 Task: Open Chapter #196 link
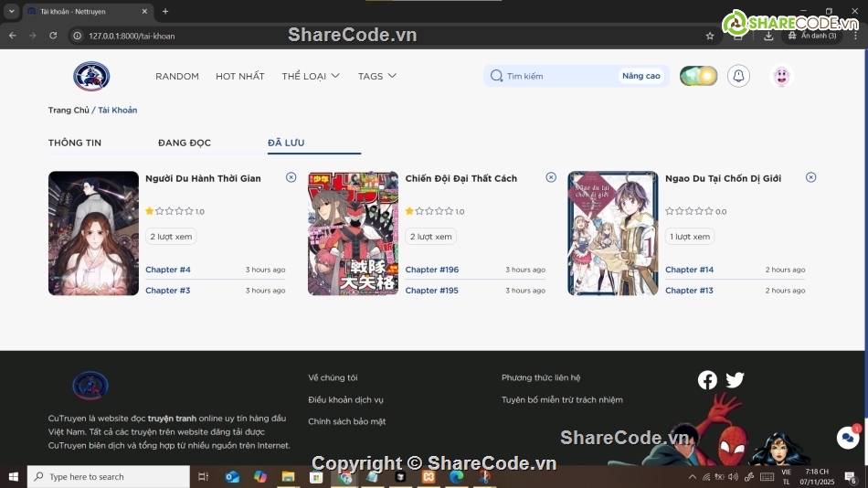coord(431,270)
